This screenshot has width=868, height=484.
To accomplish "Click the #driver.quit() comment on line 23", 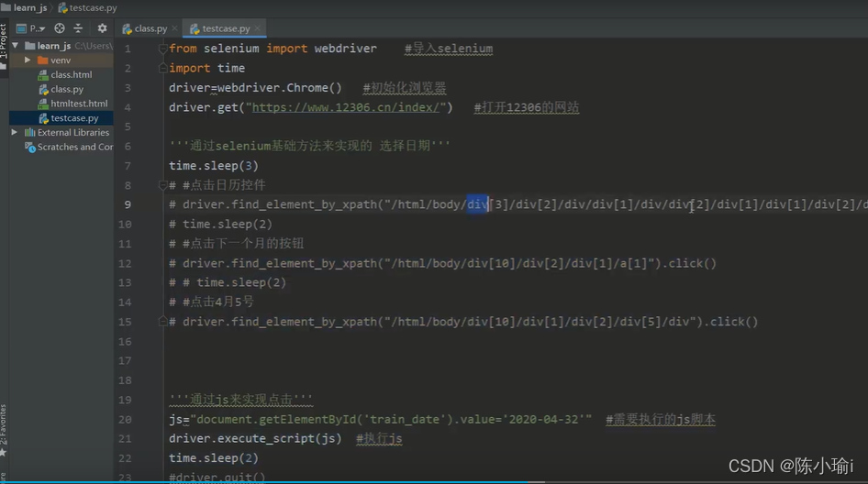I will [x=217, y=477].
